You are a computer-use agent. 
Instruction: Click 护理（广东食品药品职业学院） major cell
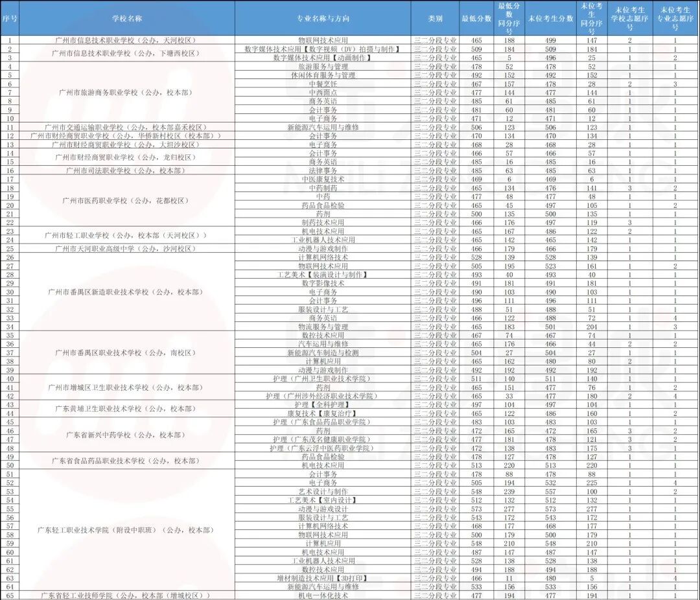click(323, 422)
